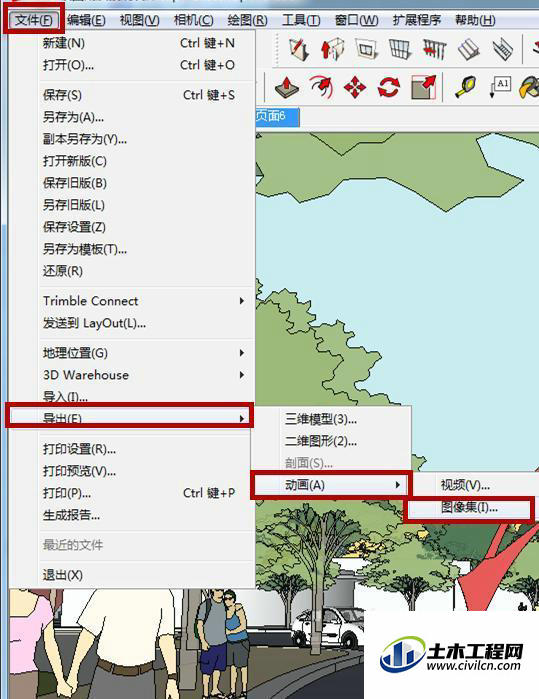Select the Text label A1 tool

[x=500, y=87]
